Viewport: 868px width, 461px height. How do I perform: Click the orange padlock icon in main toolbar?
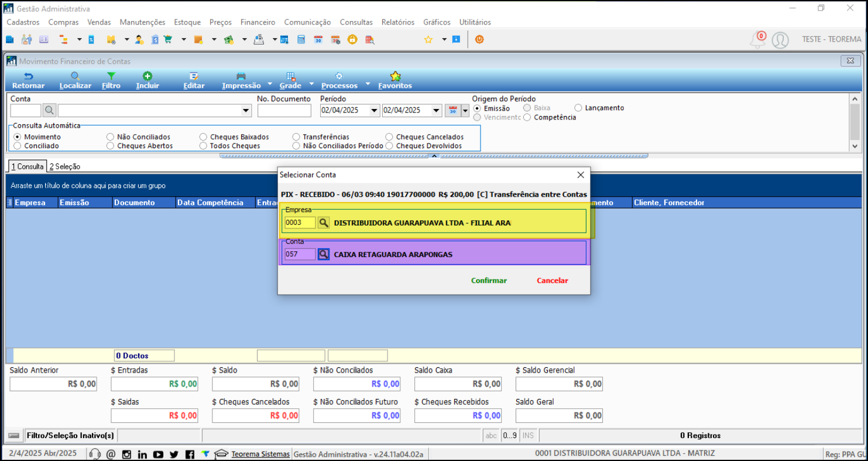pos(352,39)
